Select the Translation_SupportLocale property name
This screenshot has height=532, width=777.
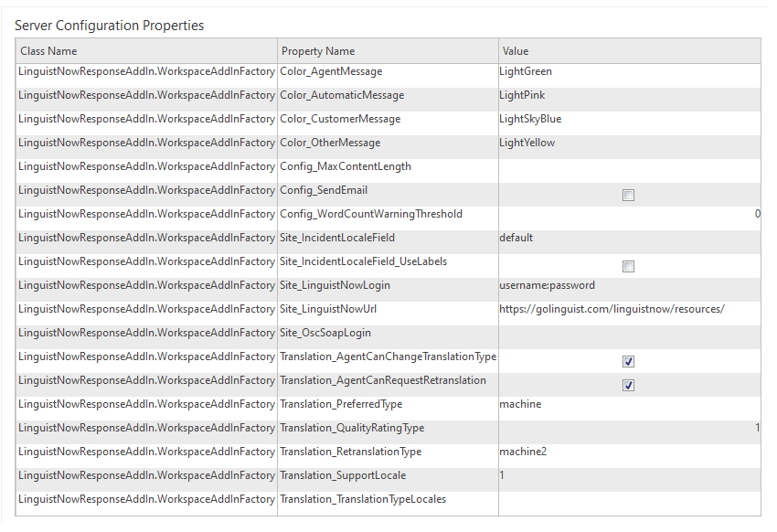(343, 475)
